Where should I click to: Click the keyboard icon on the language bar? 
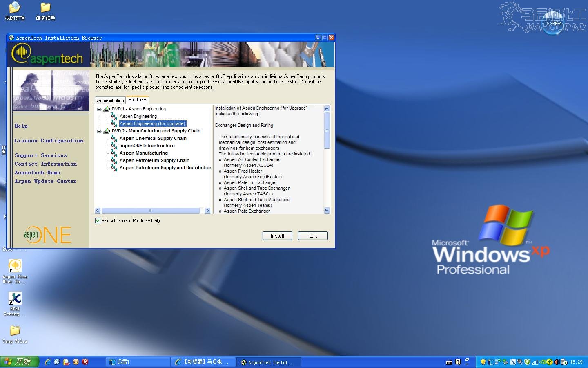449,362
